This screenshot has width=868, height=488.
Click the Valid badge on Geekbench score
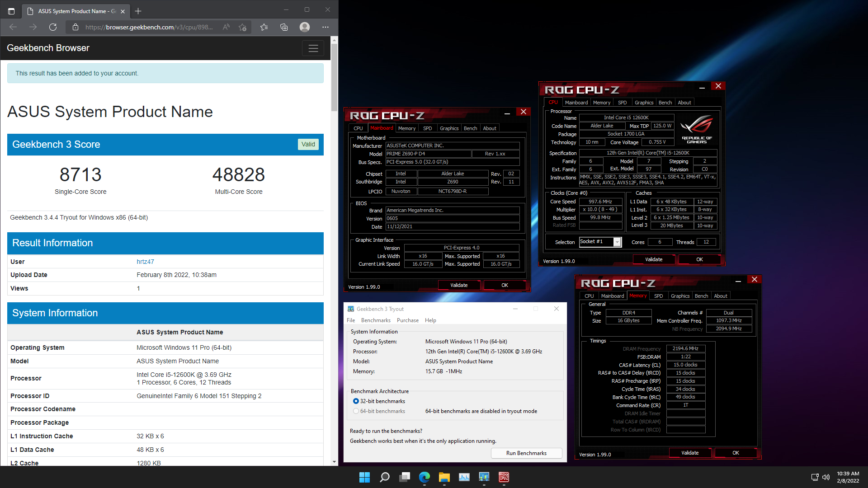[308, 144]
